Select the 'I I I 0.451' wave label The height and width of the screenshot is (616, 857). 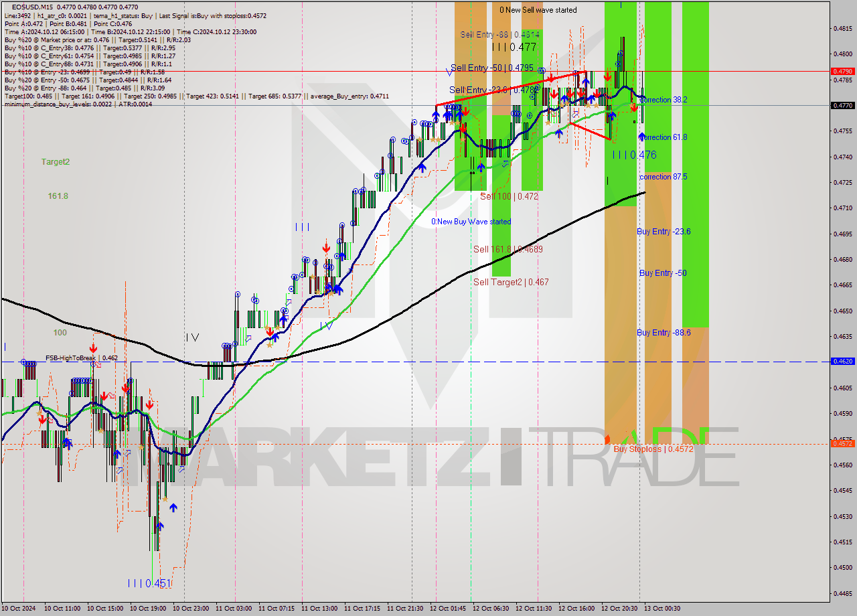[x=149, y=583]
